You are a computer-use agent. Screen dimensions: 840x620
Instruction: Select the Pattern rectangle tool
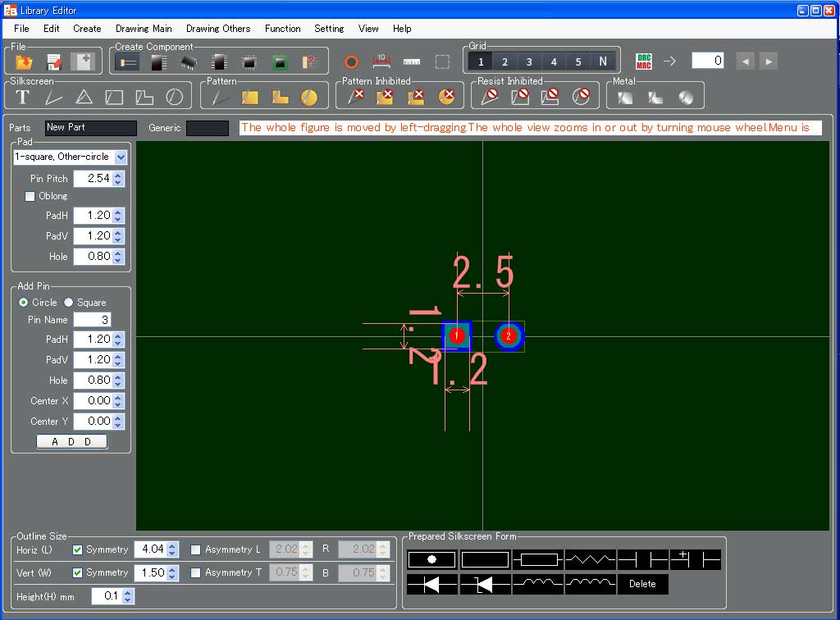[249, 98]
